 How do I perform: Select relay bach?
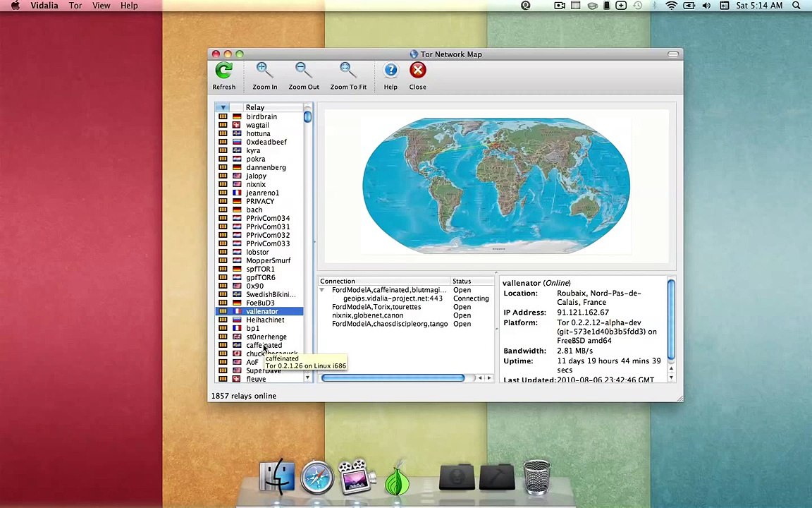[259, 210]
